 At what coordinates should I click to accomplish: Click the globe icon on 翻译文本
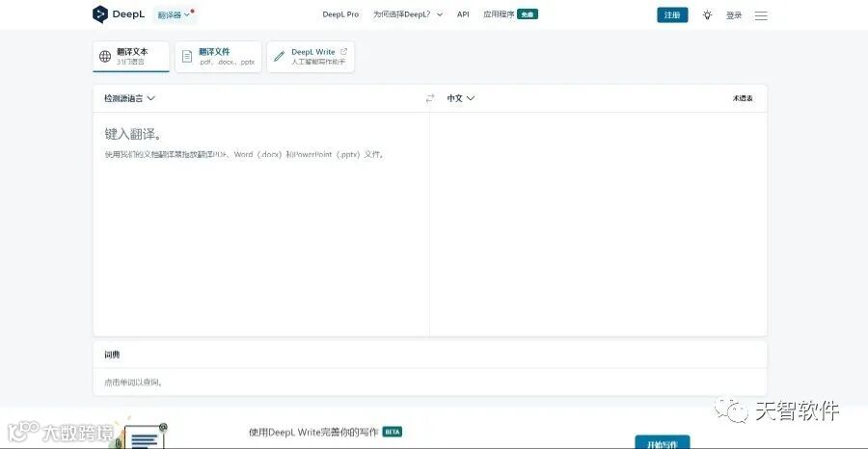[105, 57]
